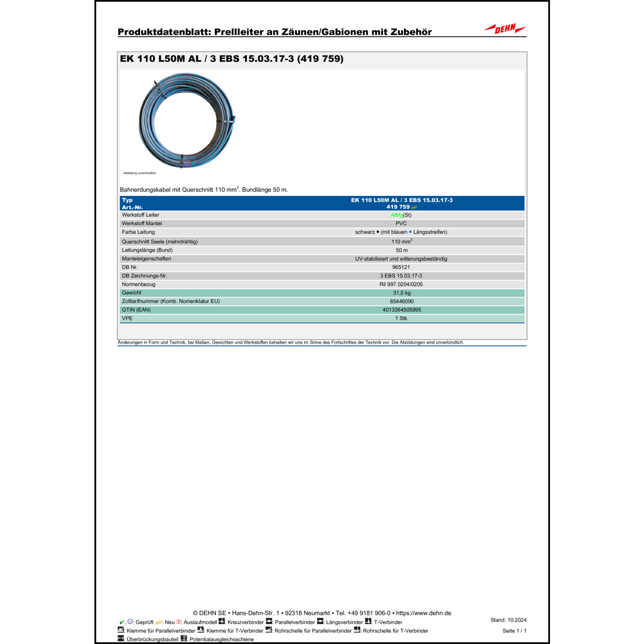Click the phone number 'Tel. +49 9181 906-0'
The height and width of the screenshot is (644, 644).
pyautogui.click(x=363, y=613)
